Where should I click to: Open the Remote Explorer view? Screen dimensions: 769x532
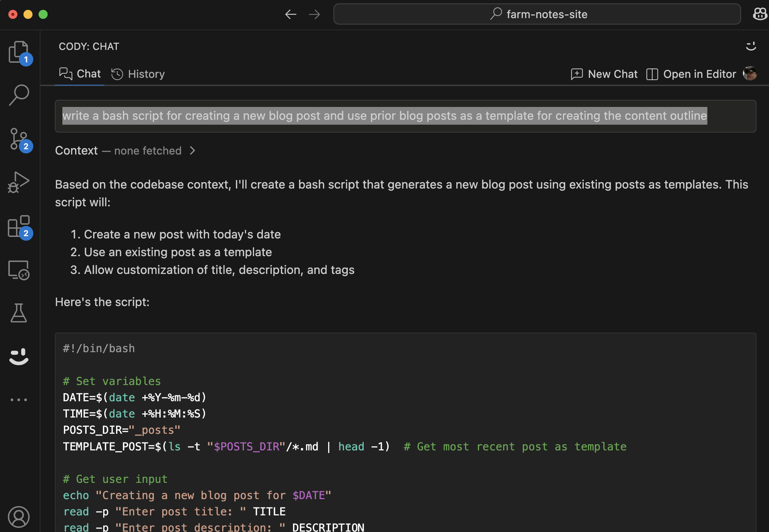pyautogui.click(x=19, y=270)
